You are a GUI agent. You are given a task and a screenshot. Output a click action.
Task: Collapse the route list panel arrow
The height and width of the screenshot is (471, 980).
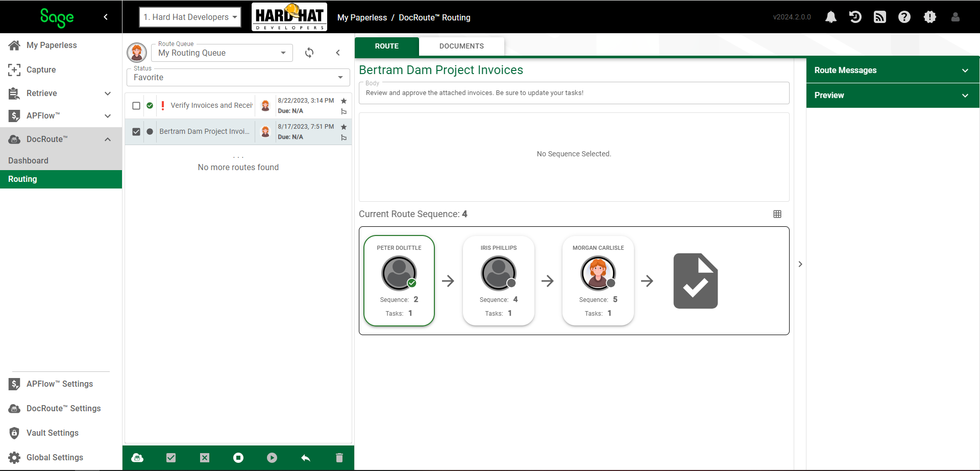pos(338,53)
